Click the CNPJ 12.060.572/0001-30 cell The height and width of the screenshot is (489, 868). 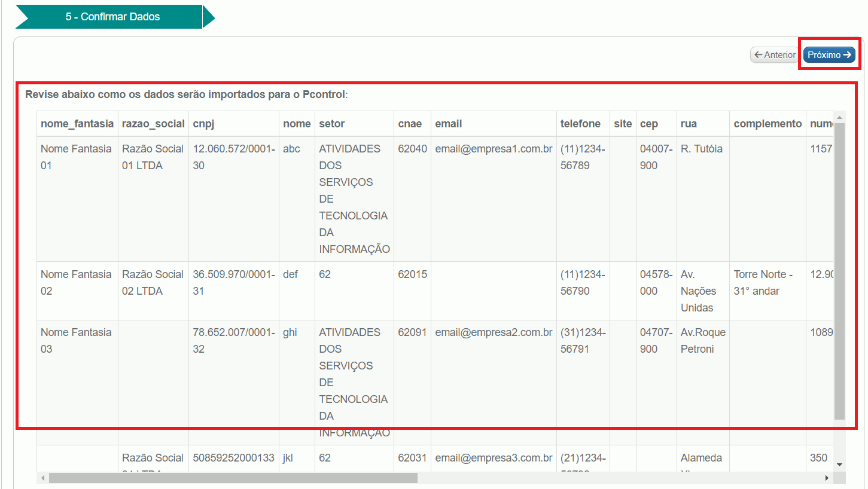tap(234, 199)
